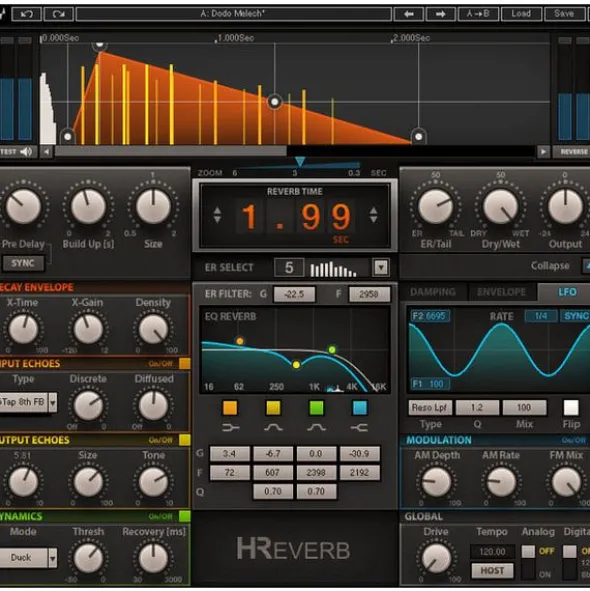Click the Drive knob in Global

pyautogui.click(x=436, y=559)
